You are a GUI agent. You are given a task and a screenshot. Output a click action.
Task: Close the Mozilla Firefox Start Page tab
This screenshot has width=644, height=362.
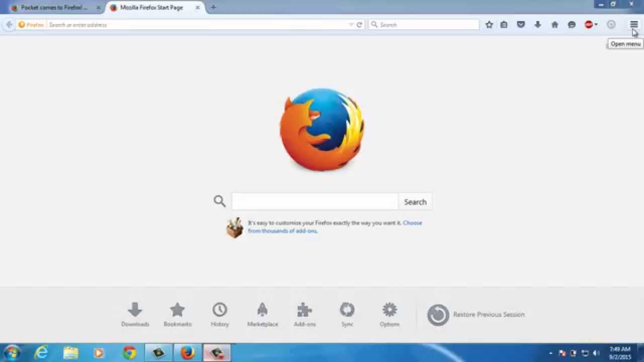click(x=198, y=8)
